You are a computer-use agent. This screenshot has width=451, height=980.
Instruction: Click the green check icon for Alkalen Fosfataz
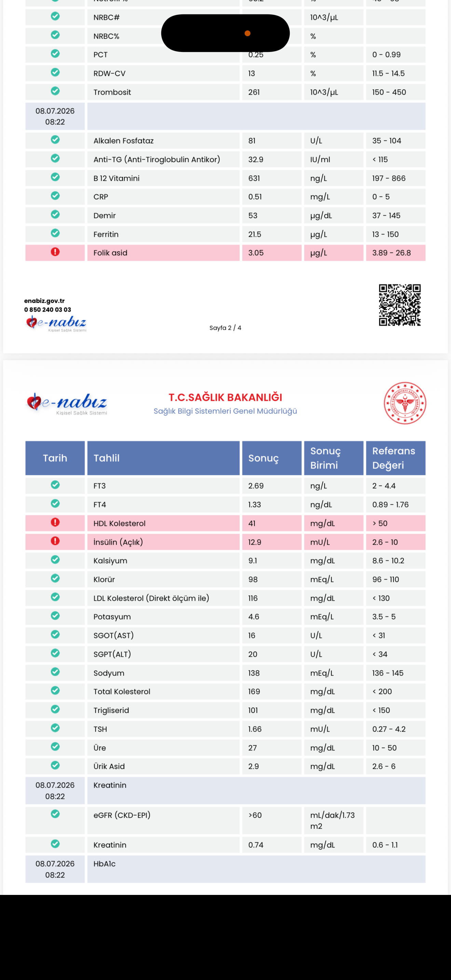pos(55,140)
